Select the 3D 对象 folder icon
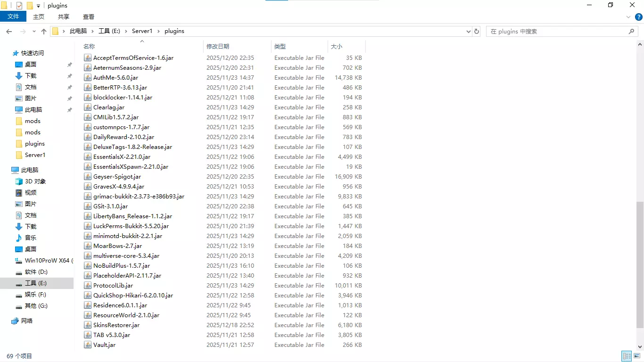The image size is (644, 362). 19,181
